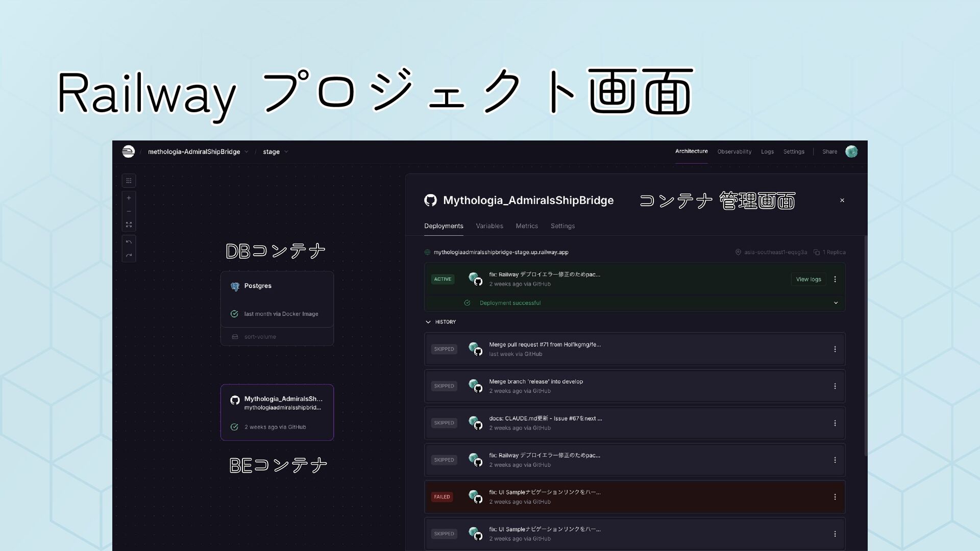The width and height of the screenshot is (980, 551).
Task: Open the stage environment dropdown
Action: [x=276, y=152]
